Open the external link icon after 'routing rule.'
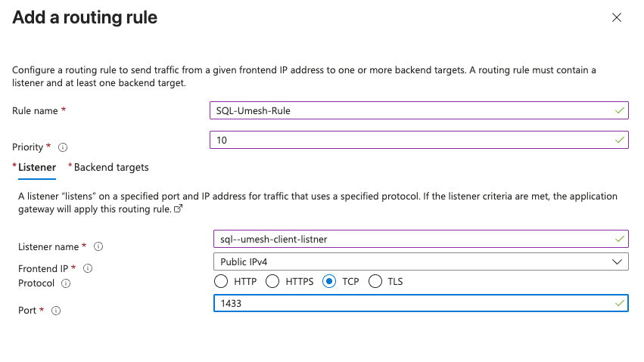Screen dimensions: 644x362 179,208
